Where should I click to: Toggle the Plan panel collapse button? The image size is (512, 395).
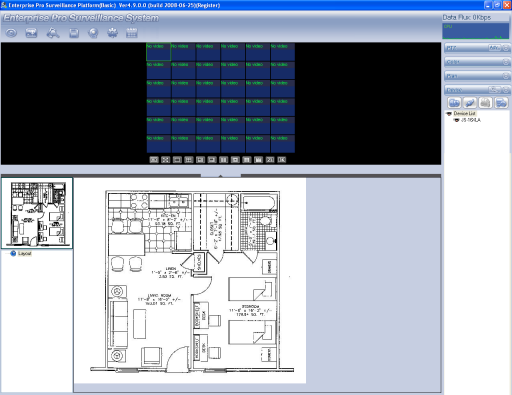click(x=506, y=76)
